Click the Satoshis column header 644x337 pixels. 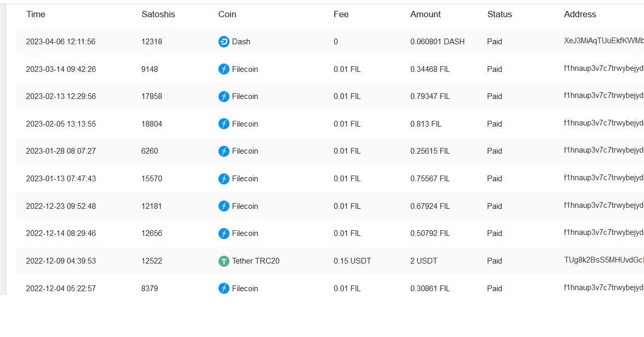click(x=158, y=15)
